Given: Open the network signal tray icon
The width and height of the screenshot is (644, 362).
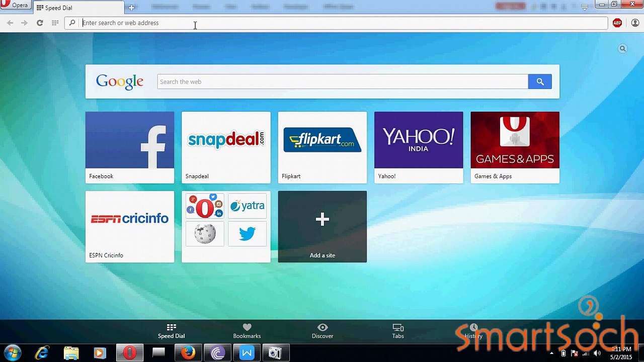Looking at the screenshot, I should [x=586, y=353].
